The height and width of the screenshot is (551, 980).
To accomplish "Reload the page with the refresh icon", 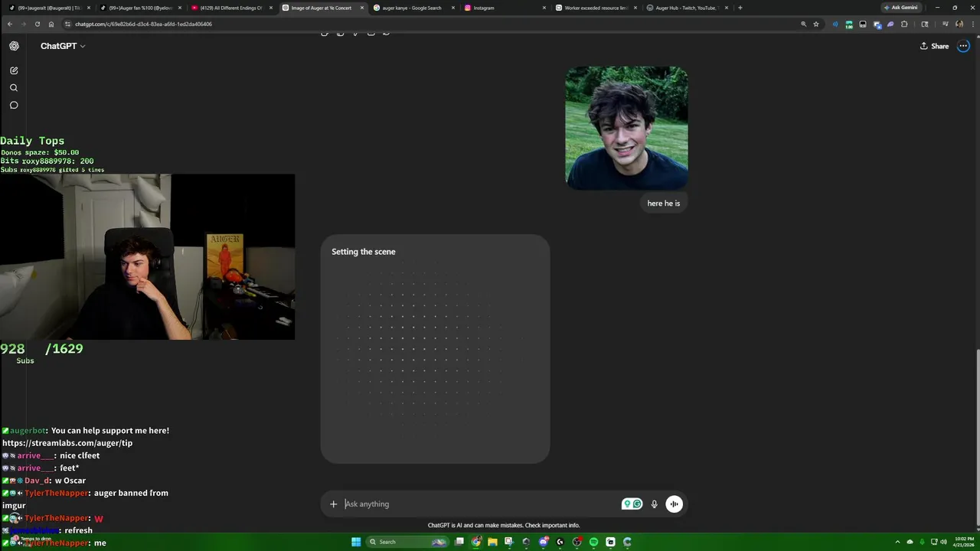I will 37,24.
